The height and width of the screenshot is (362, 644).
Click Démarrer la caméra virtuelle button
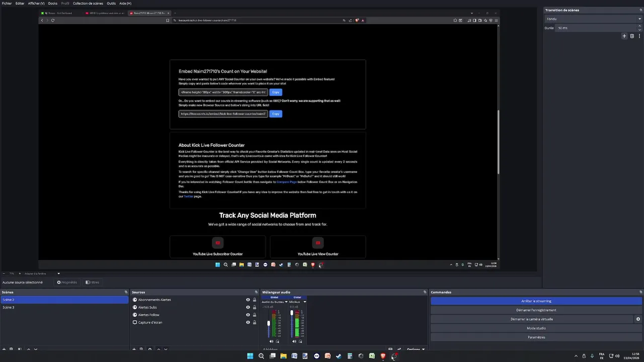click(532, 319)
